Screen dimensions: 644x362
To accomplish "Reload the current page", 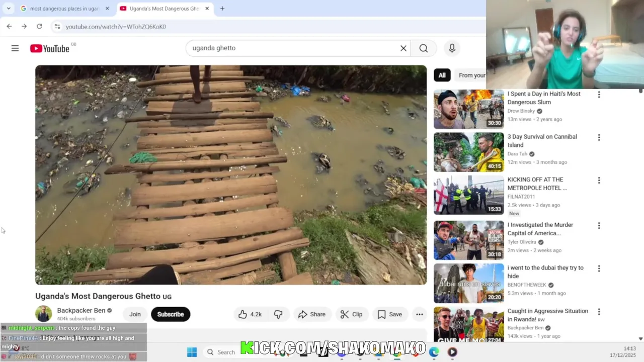I will (x=39, y=26).
